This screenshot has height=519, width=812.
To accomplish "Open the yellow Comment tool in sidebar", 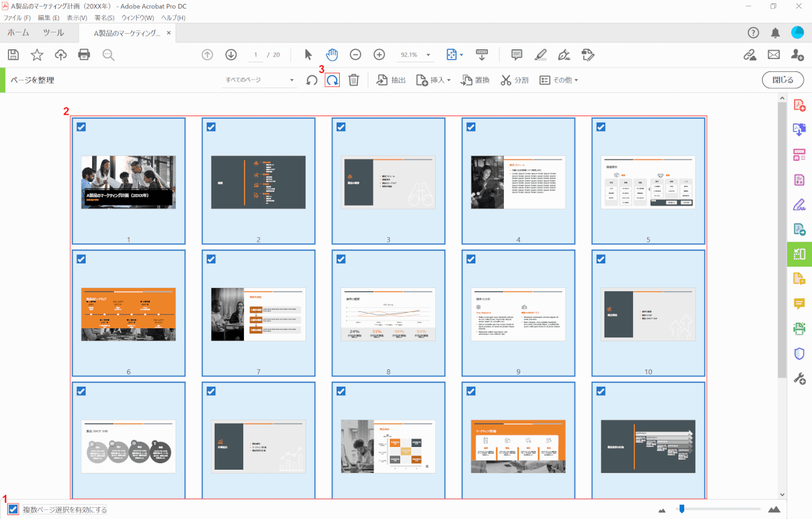I will pos(799,304).
